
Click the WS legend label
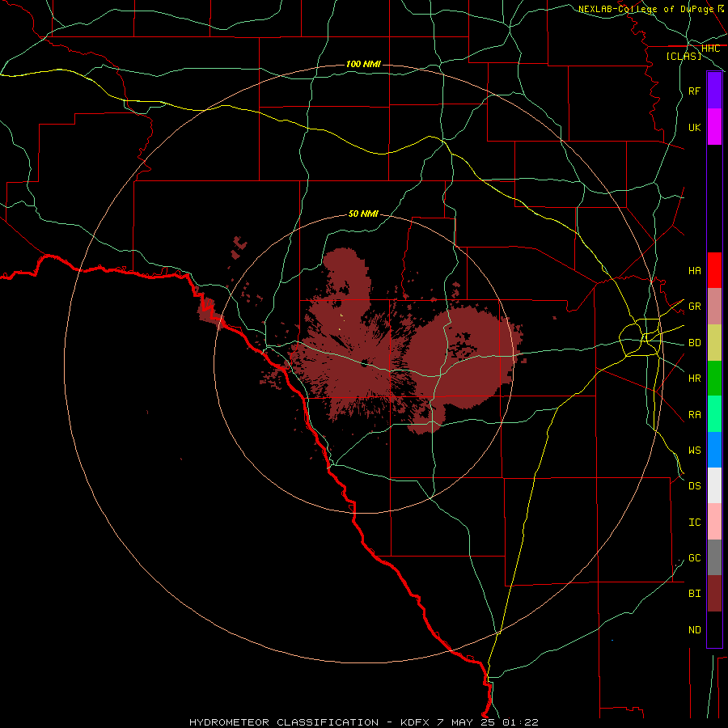pos(694,451)
